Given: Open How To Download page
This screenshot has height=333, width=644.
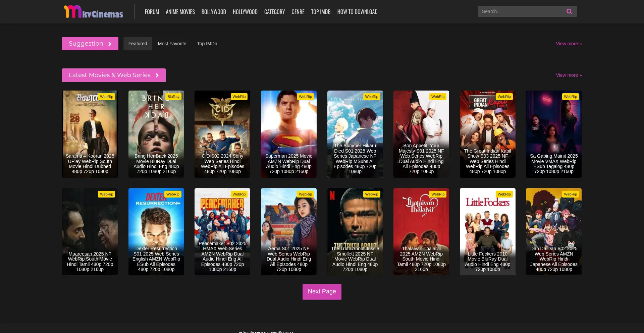Looking at the screenshot, I should pyautogui.click(x=357, y=12).
